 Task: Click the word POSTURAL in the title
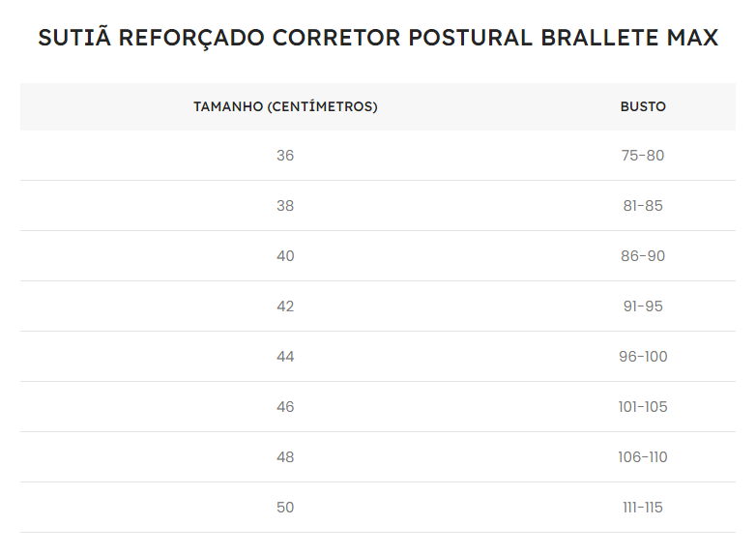click(470, 39)
